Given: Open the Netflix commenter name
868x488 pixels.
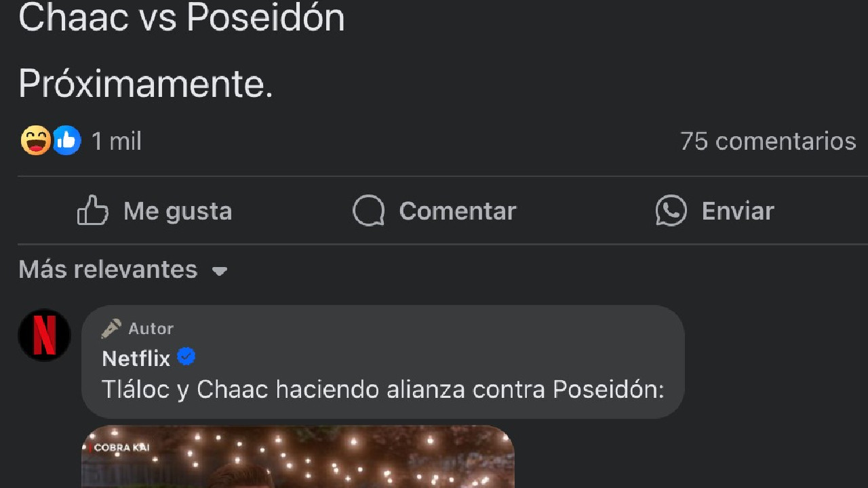Looking at the screenshot, I should point(136,358).
